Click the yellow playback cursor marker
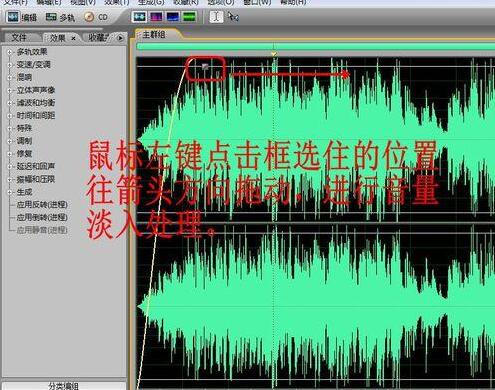This screenshot has width=495, height=390. point(274,54)
